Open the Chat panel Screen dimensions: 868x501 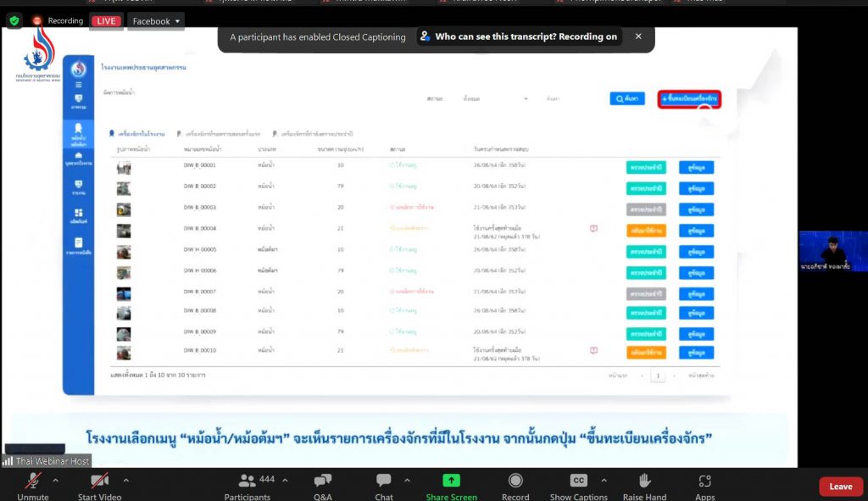tap(384, 482)
